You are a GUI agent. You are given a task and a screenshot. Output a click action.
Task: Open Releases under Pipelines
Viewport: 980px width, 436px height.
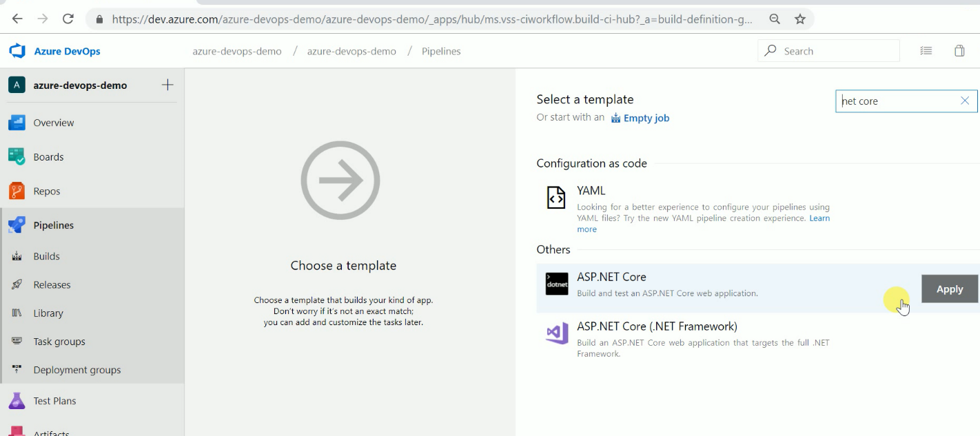coord(52,284)
